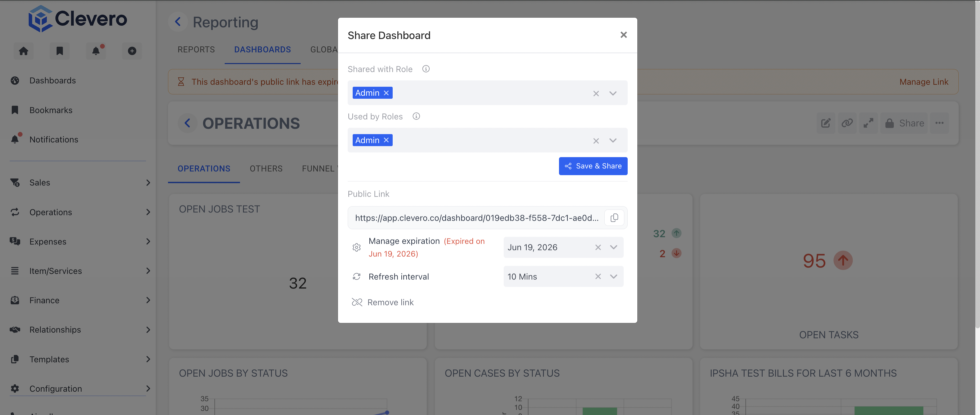
Task: Click inside the Shared with Role field
Action: coord(487,93)
